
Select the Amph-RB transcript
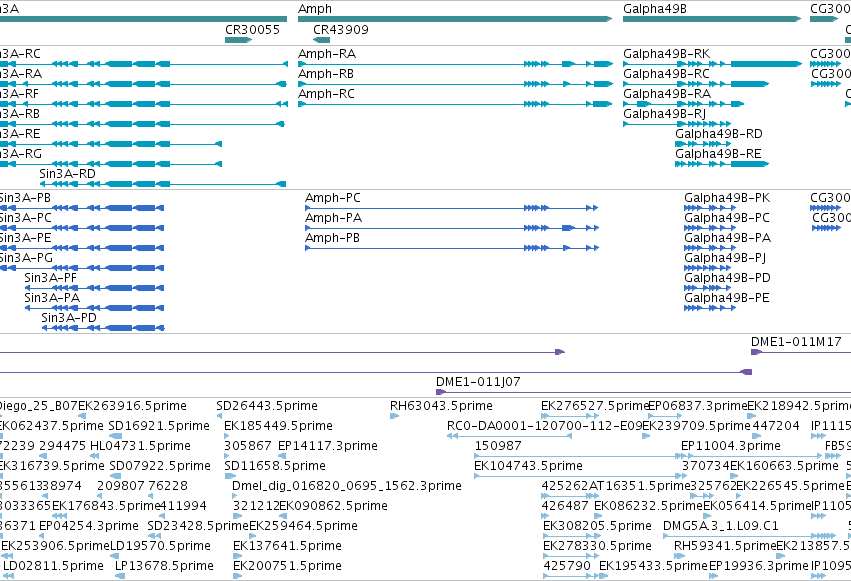coord(455,84)
